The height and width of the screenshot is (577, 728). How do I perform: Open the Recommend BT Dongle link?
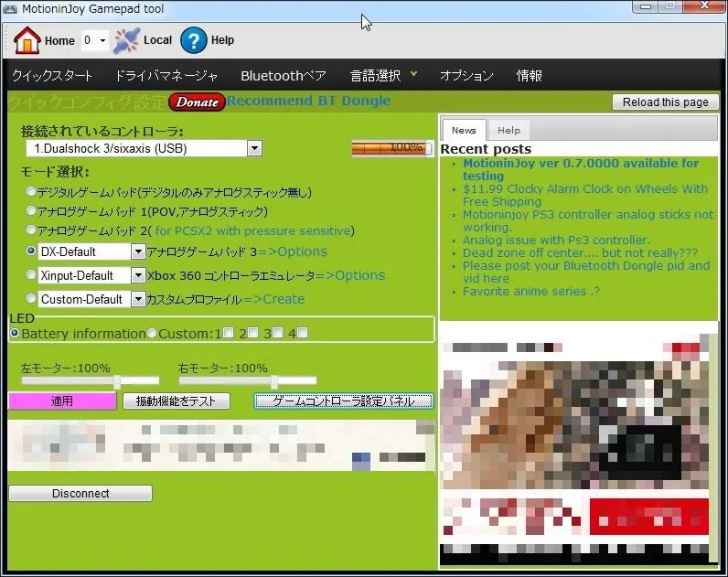click(x=308, y=101)
